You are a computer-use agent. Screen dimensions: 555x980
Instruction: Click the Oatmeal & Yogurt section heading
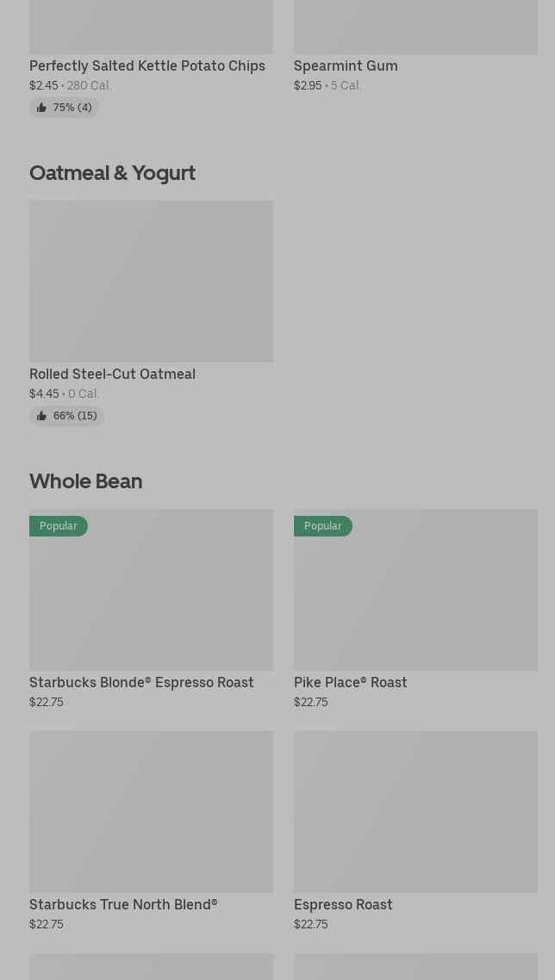tap(112, 172)
